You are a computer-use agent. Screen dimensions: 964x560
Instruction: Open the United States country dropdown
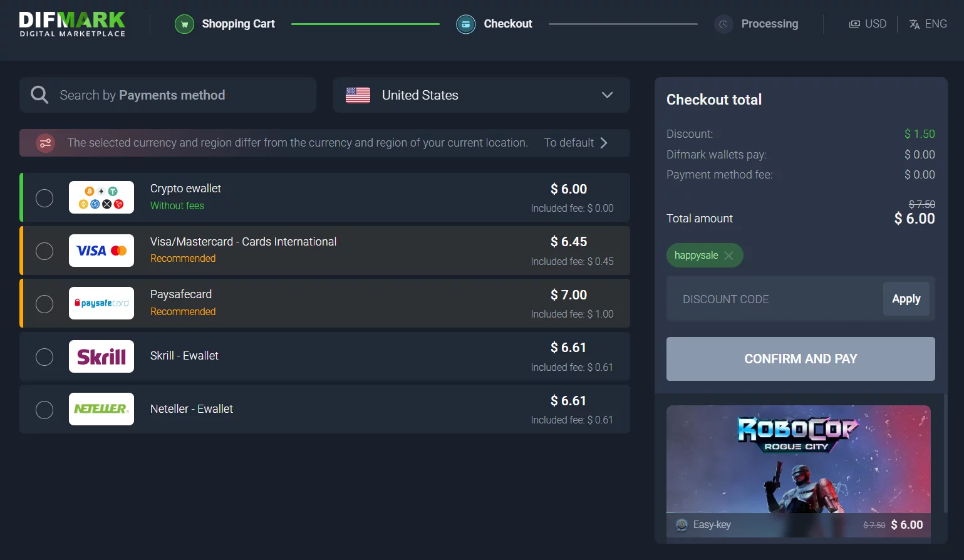point(481,95)
